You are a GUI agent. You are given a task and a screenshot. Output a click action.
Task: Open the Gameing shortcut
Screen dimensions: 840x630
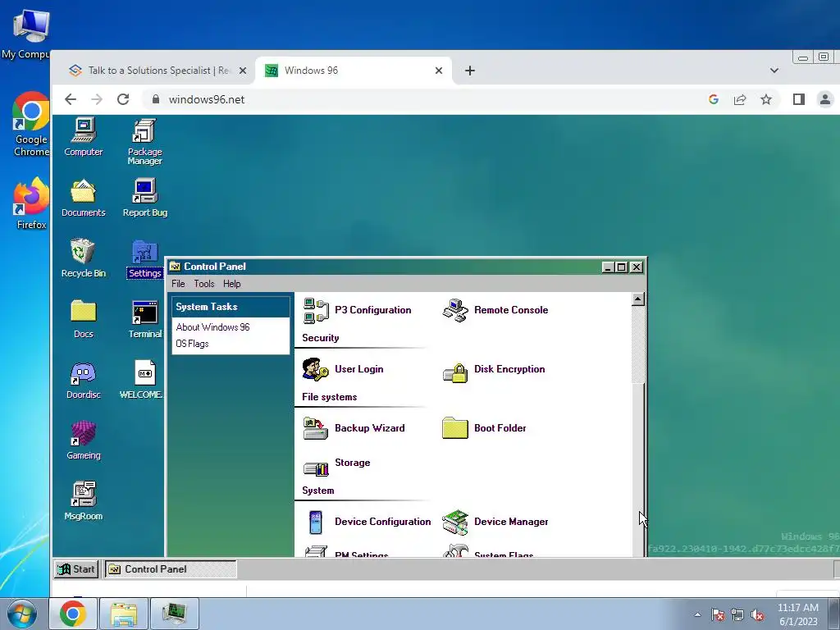point(83,441)
